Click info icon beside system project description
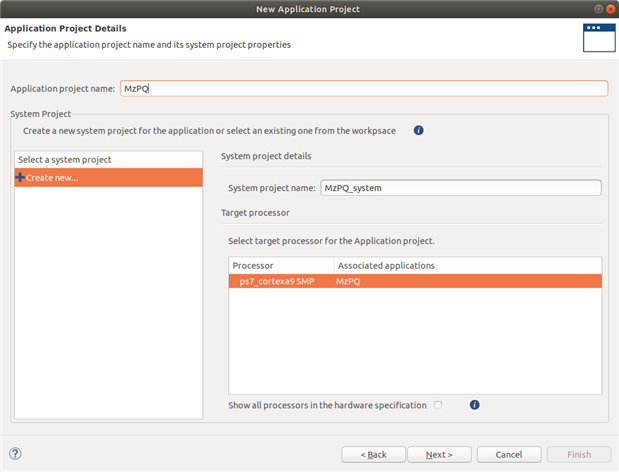619x472 pixels. click(419, 130)
